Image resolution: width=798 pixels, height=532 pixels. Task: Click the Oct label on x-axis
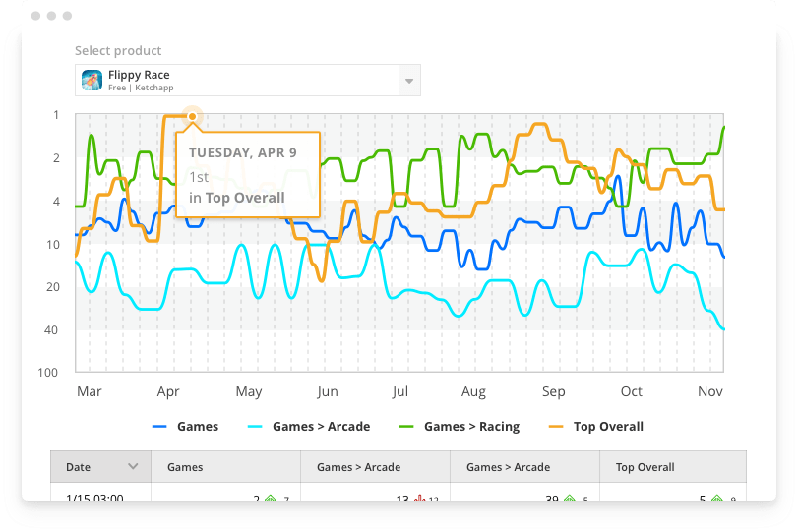pos(631,391)
